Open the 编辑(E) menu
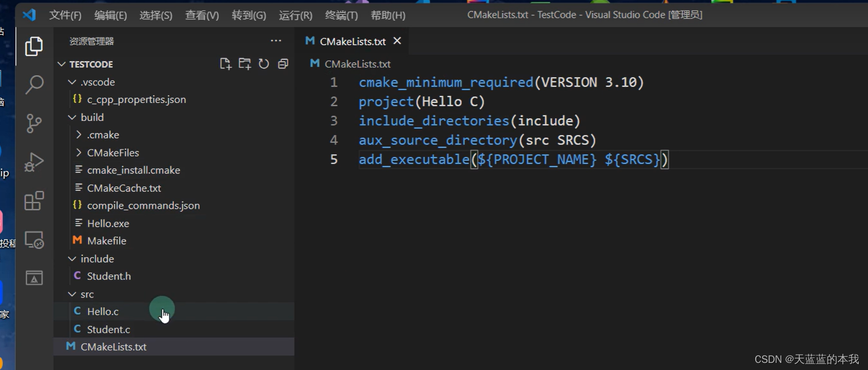Screen dimensions: 868x370 point(111,15)
